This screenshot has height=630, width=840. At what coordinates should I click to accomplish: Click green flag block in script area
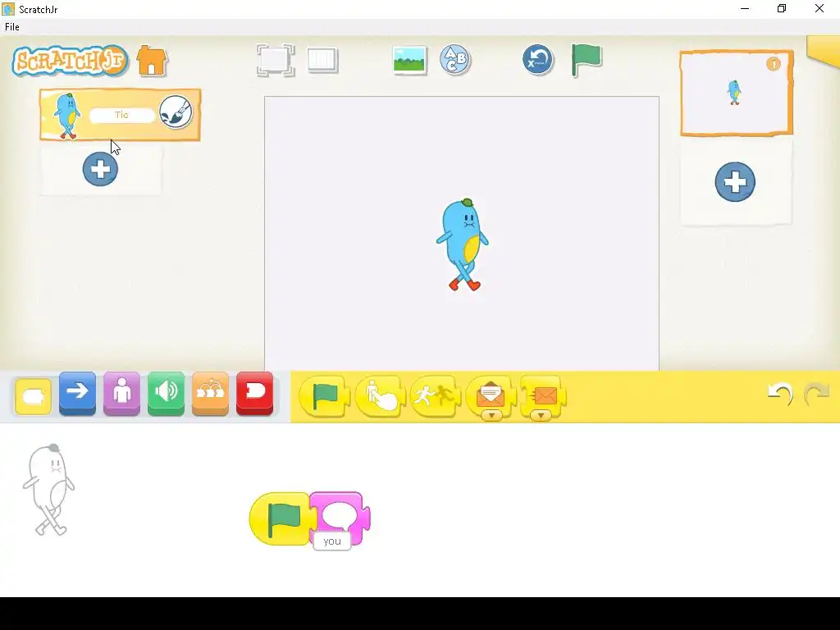(x=281, y=518)
